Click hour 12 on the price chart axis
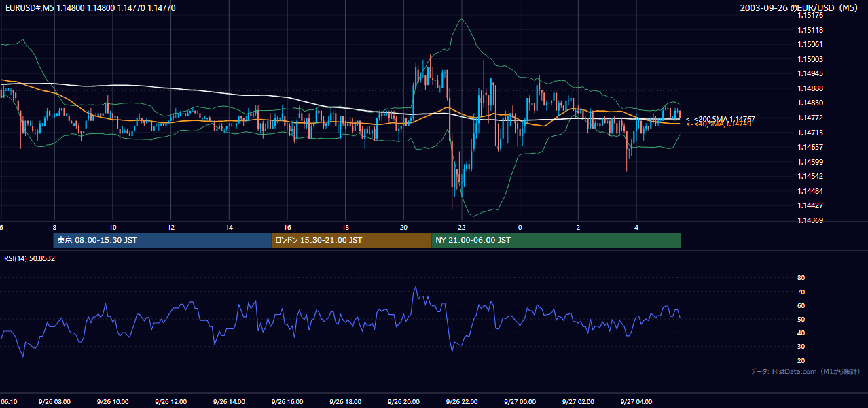Image resolution: width=868 pixels, height=408 pixels. pyautogui.click(x=171, y=227)
